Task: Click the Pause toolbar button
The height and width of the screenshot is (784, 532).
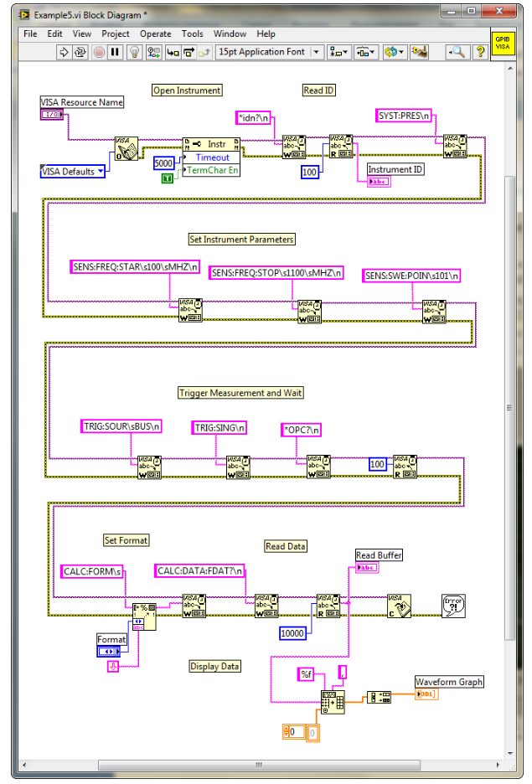Action: [x=115, y=52]
